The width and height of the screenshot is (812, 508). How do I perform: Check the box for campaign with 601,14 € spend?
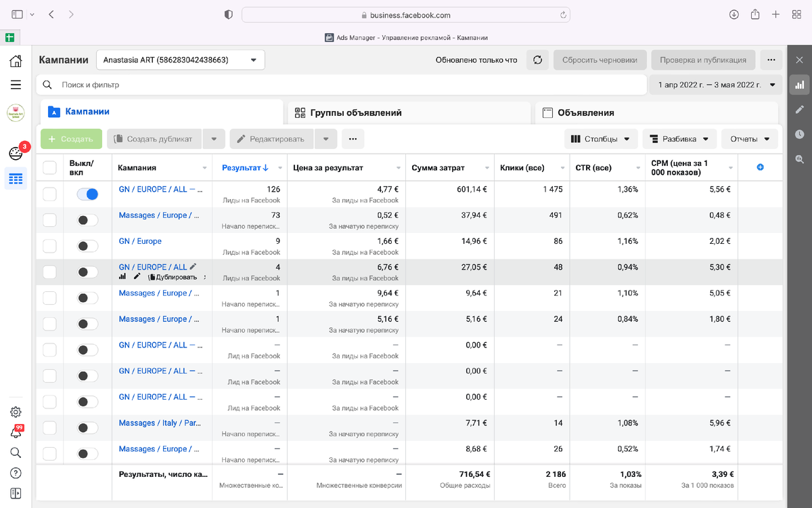49,194
